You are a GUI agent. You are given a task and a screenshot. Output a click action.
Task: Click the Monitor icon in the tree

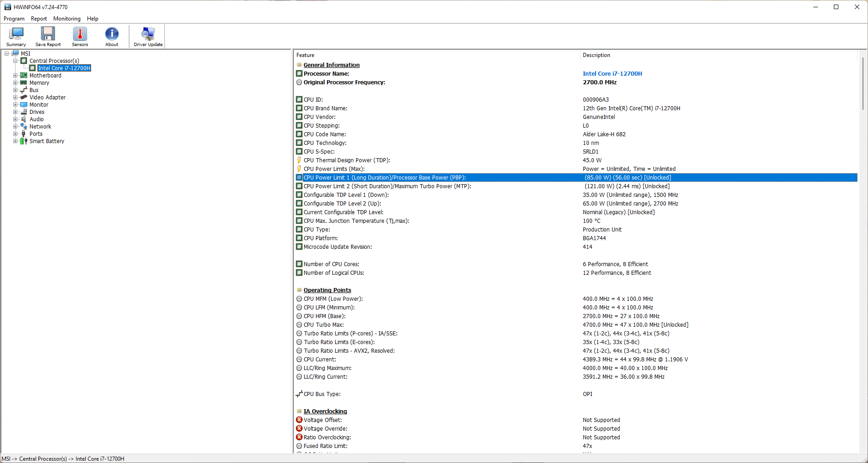tap(24, 105)
